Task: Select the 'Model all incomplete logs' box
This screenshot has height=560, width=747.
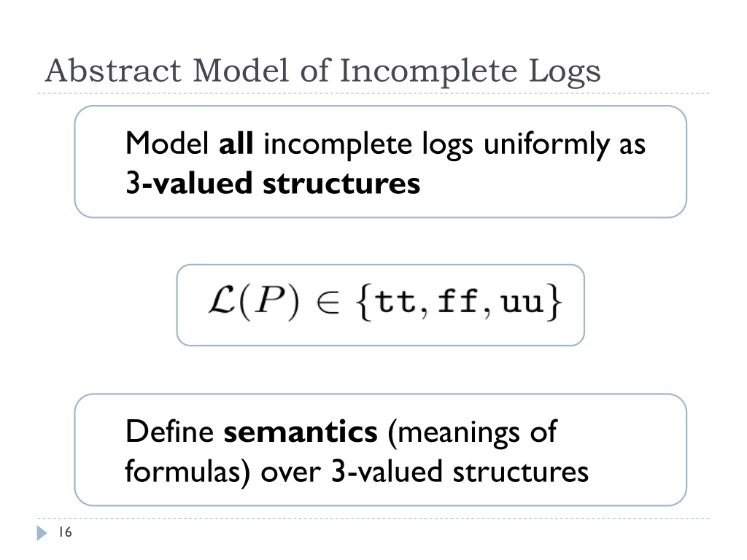Action: [380, 162]
